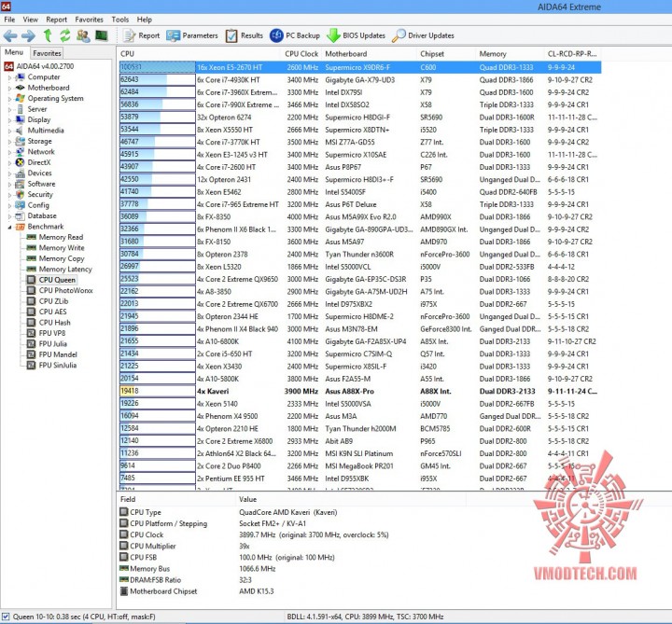
Task: Expand the Operating System node
Action: pos(10,99)
